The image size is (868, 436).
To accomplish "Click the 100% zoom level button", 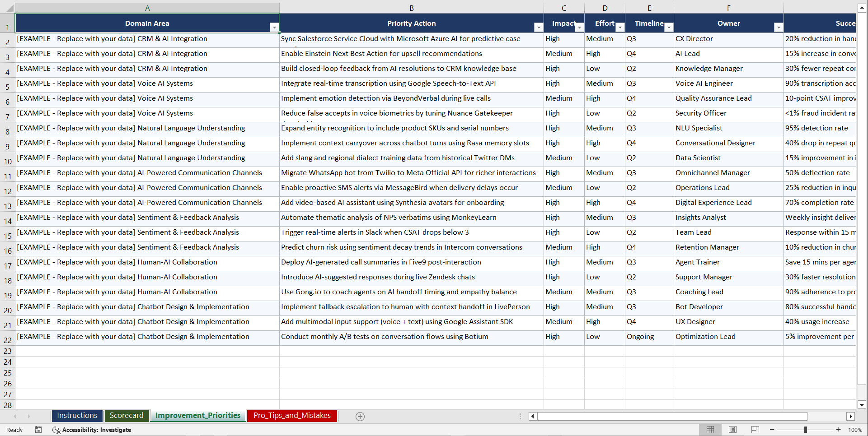I will (855, 430).
